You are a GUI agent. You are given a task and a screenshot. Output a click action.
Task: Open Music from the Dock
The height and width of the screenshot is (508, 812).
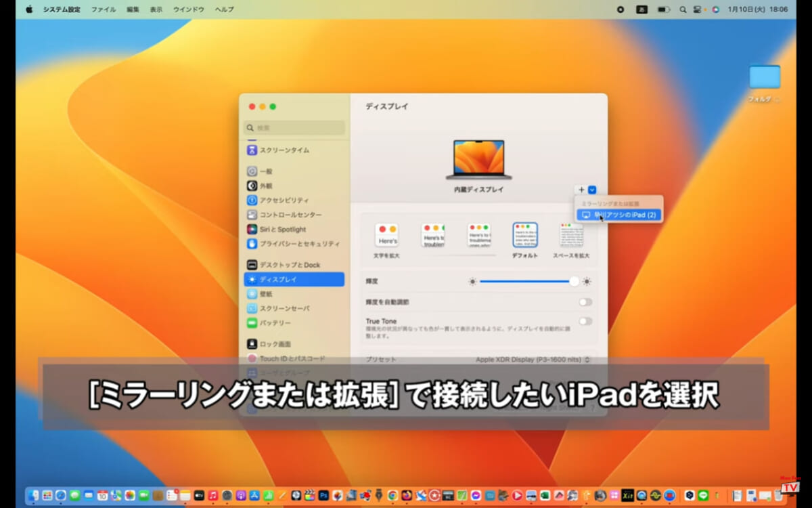point(212,496)
